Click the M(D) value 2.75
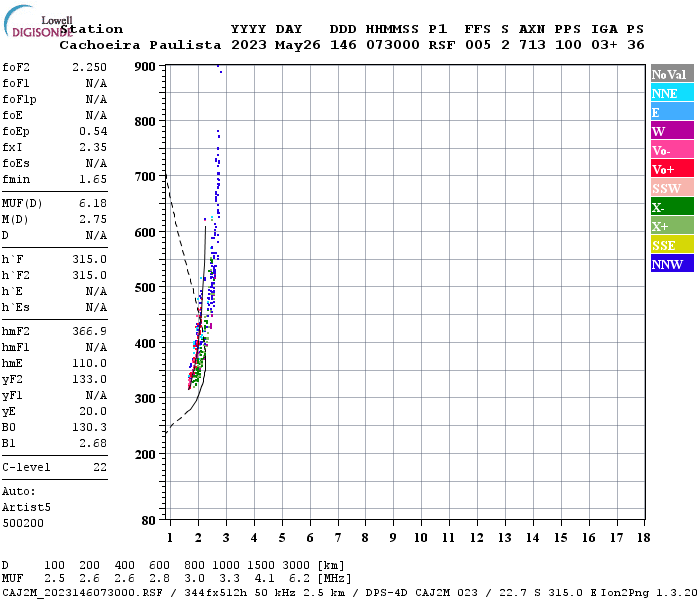The height and width of the screenshot is (600, 700). point(93,219)
